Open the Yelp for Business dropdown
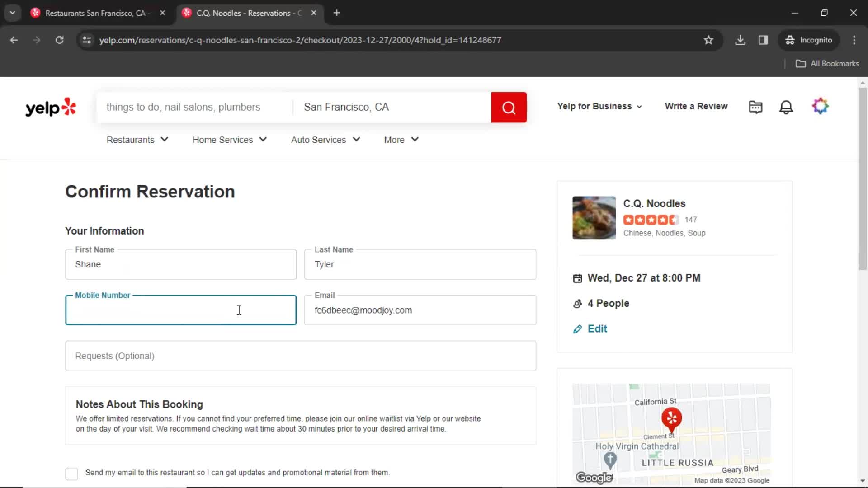The image size is (868, 488). coord(599,107)
